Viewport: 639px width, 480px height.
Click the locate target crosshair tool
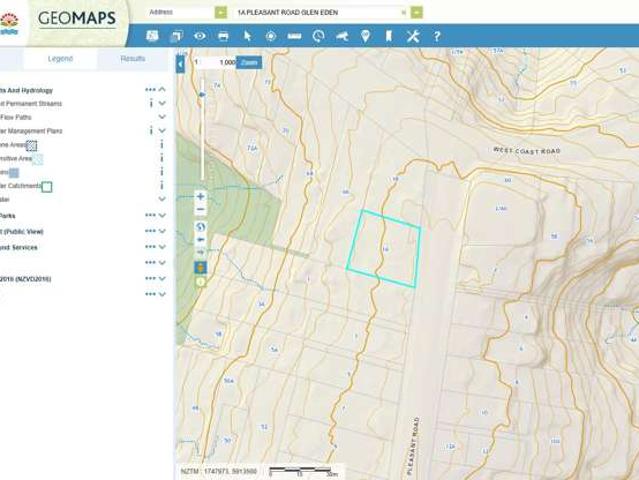(x=271, y=36)
